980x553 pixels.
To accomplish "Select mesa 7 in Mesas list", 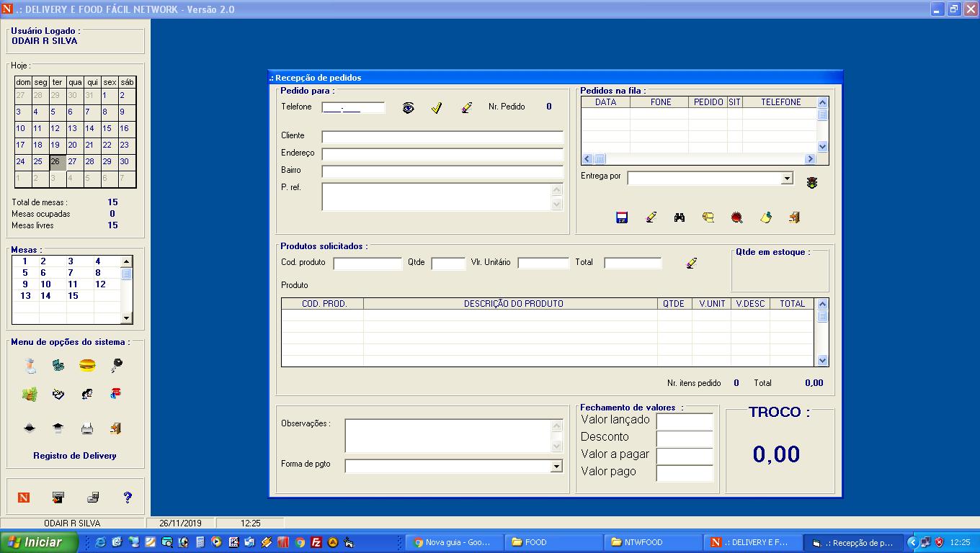I will (71, 273).
